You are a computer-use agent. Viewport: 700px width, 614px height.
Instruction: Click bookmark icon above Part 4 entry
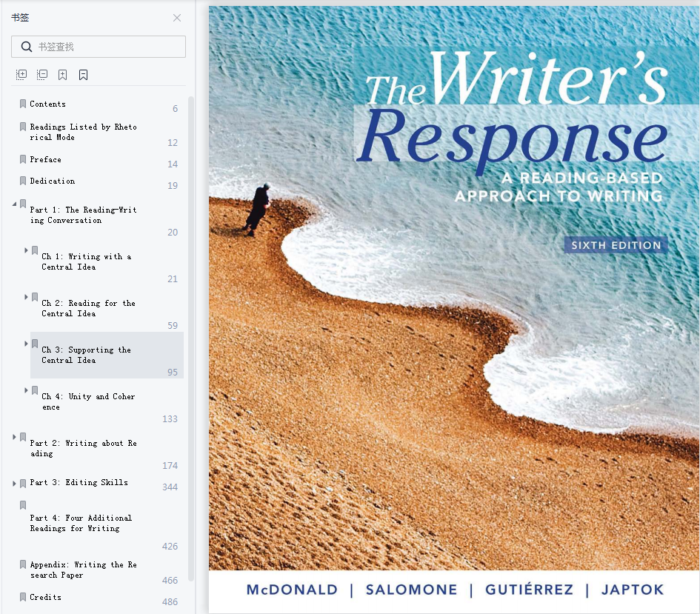(23, 505)
